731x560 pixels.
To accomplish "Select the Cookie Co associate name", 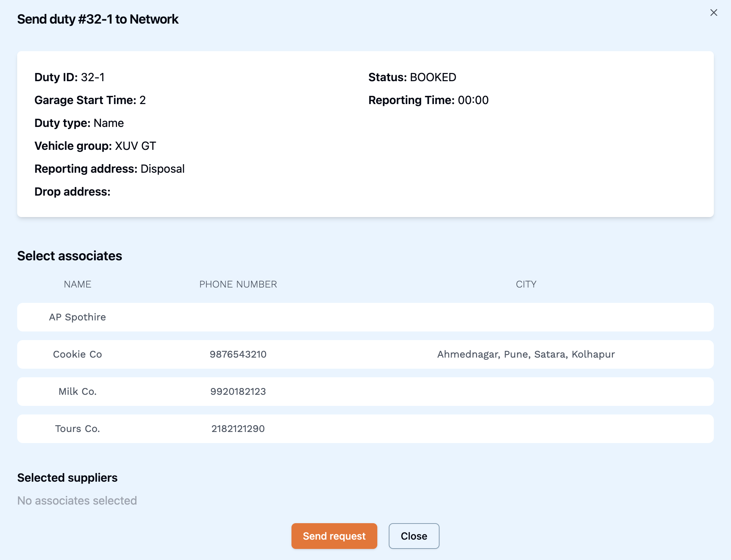I will click(77, 354).
